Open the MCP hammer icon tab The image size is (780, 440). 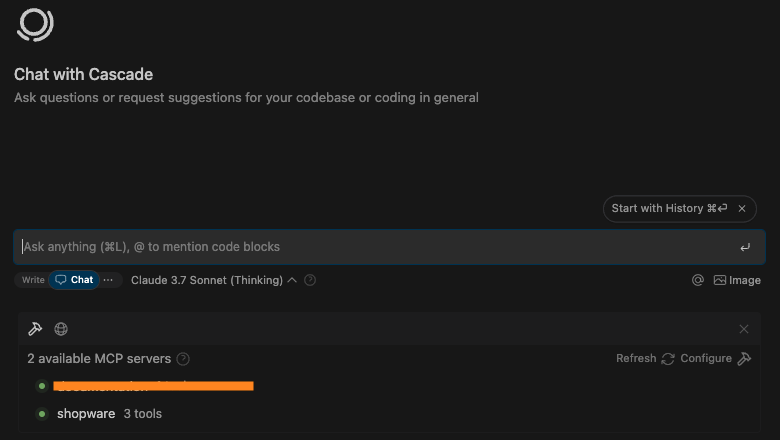point(35,329)
